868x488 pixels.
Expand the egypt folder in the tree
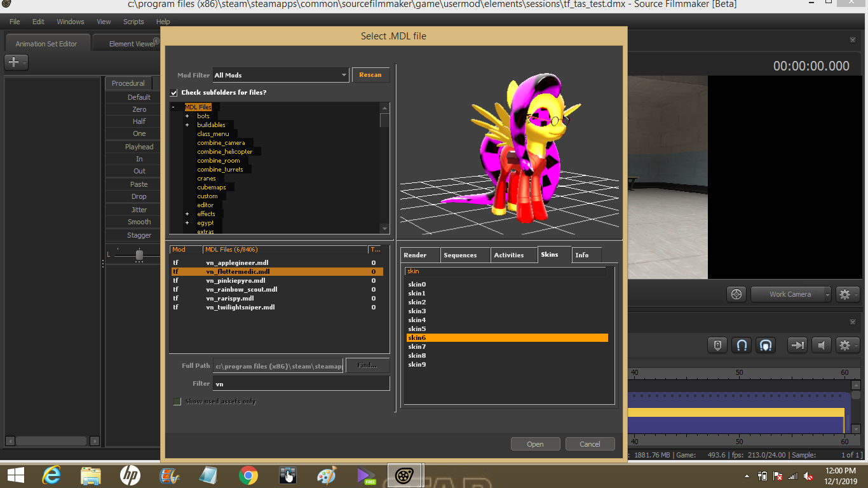point(187,223)
